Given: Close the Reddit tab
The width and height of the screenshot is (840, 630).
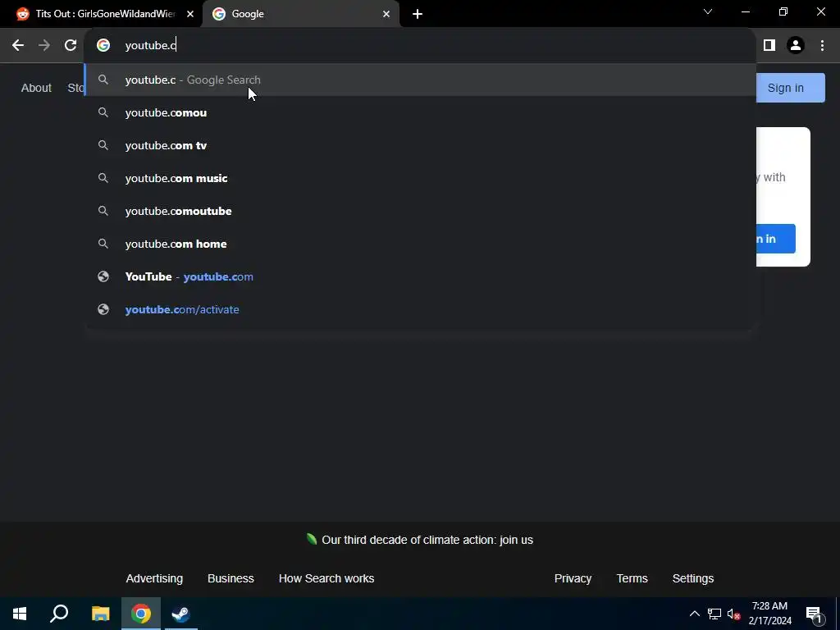Looking at the screenshot, I should [x=190, y=14].
